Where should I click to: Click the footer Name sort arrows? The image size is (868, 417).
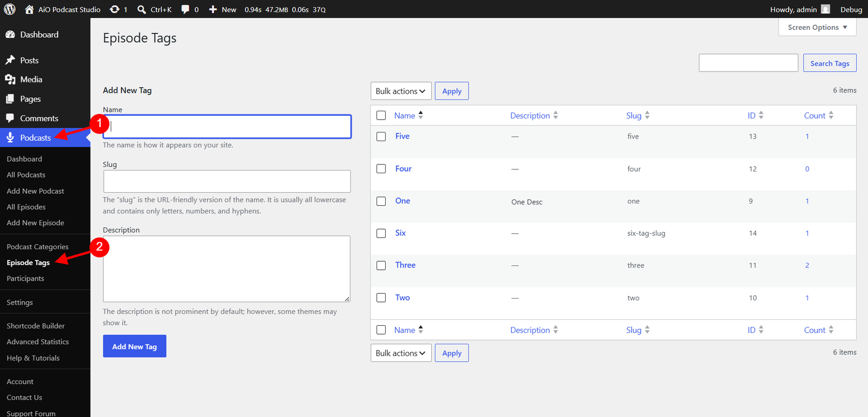tap(421, 330)
